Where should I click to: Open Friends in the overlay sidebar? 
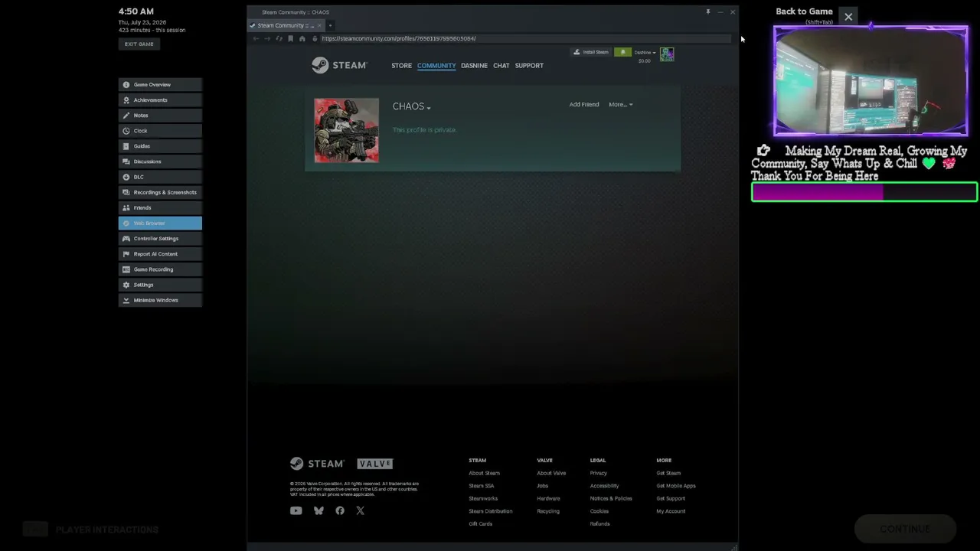pos(160,207)
